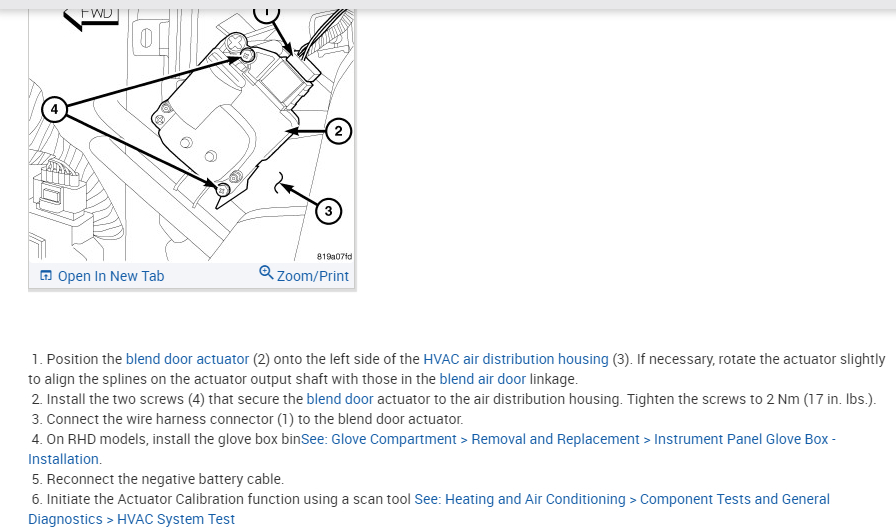Click the Open In New Tab icon
The height and width of the screenshot is (529, 896).
tap(46, 276)
